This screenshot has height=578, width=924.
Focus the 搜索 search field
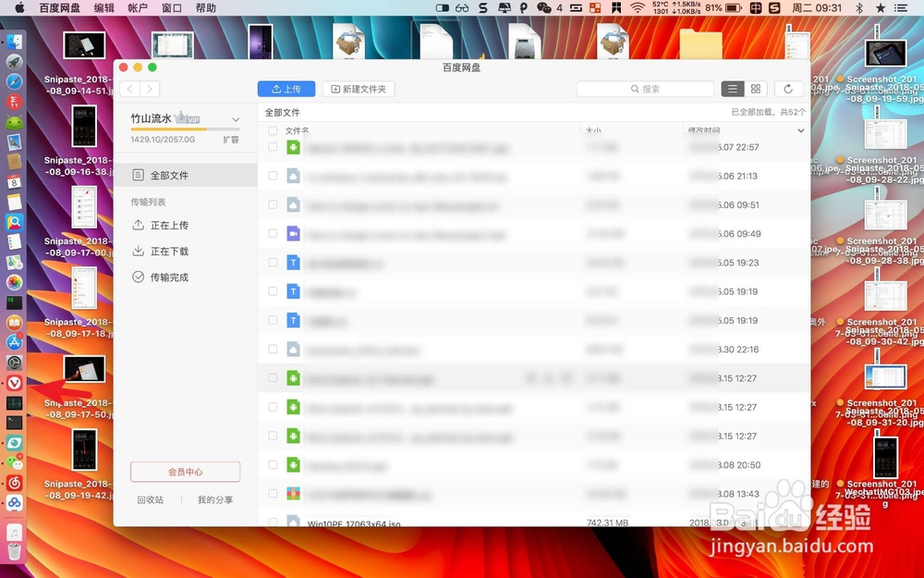coord(645,89)
